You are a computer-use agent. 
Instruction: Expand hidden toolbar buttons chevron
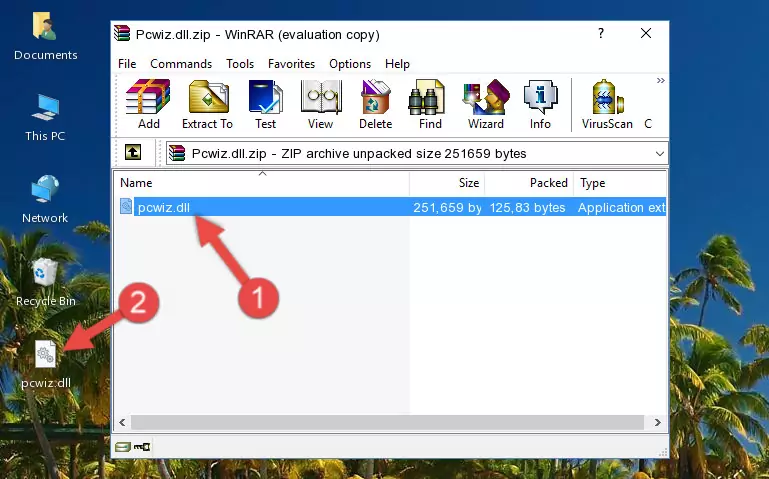click(x=661, y=80)
